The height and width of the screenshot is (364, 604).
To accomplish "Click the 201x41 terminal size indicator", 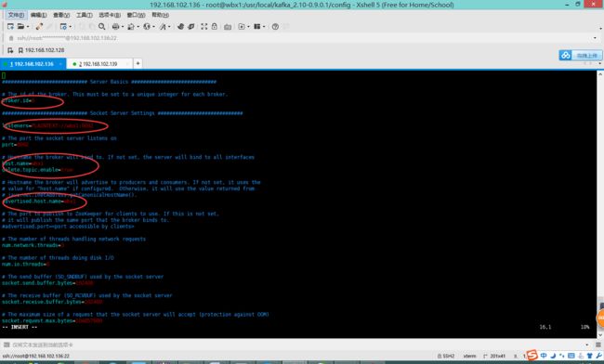I will click(494, 357).
